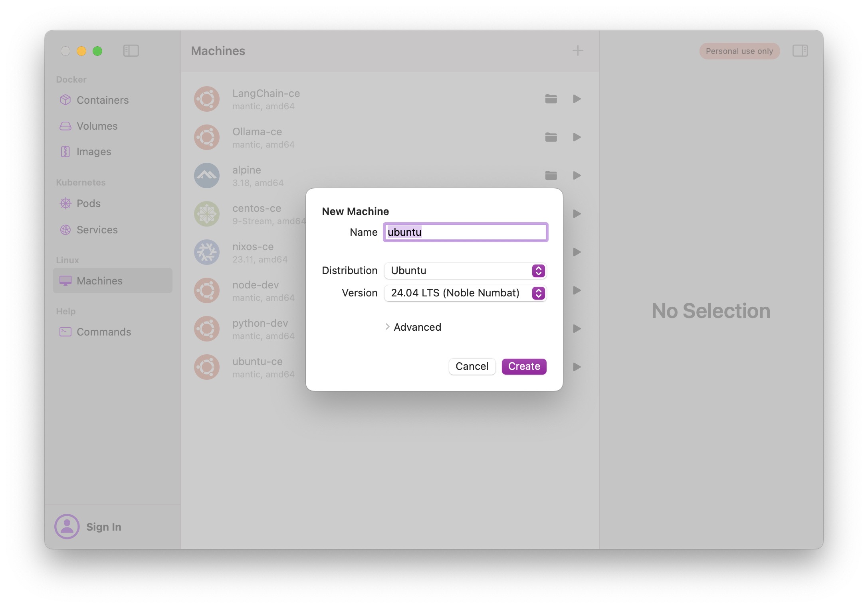868x608 pixels.
Task: Click the node-dev Ubuntu logo
Action: pos(207,290)
